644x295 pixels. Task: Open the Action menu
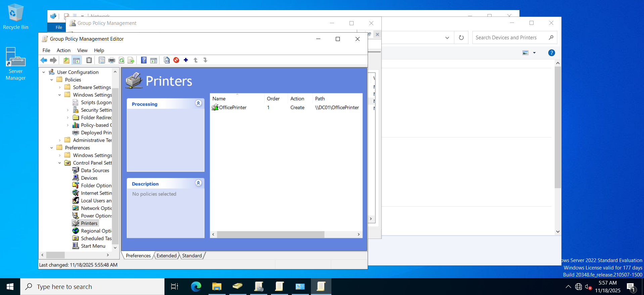click(63, 50)
